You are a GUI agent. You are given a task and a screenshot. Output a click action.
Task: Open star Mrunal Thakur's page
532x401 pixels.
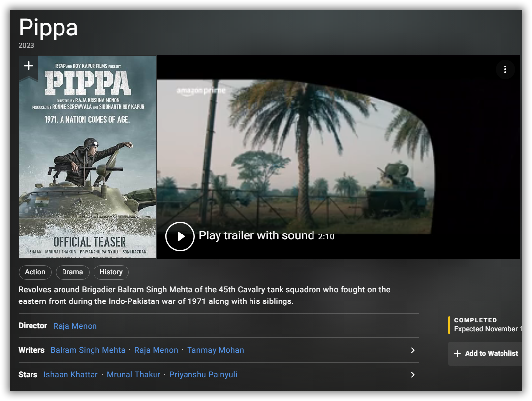[x=133, y=374]
